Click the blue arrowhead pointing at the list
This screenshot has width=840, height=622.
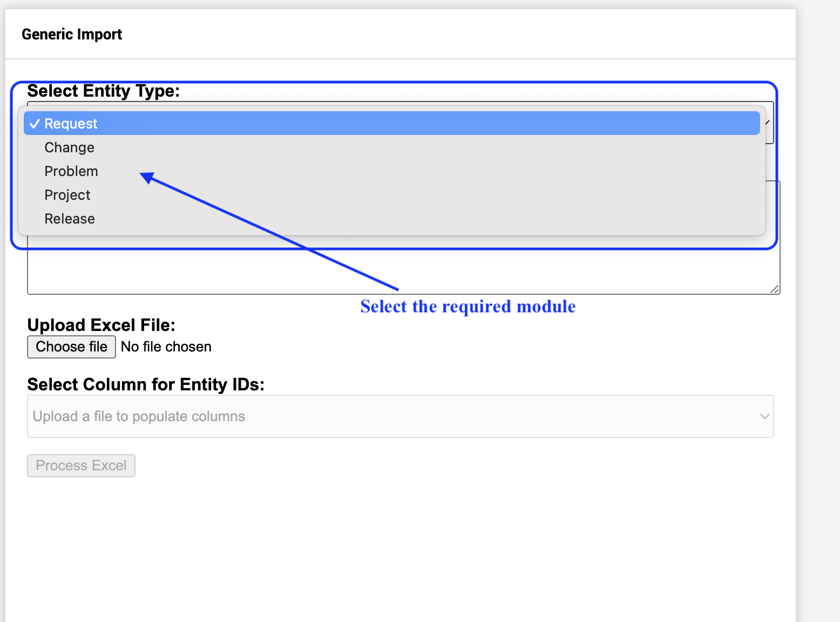coord(147,177)
